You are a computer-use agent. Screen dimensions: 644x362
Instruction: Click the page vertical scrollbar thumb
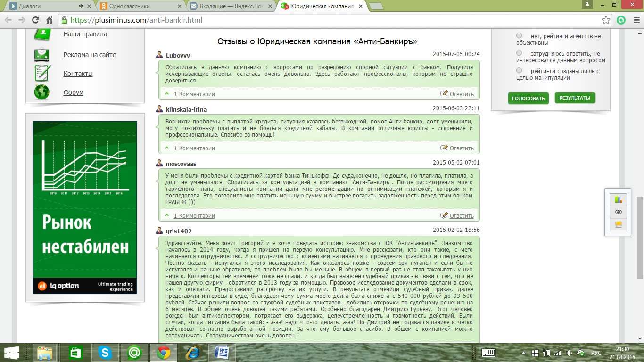[640, 238]
